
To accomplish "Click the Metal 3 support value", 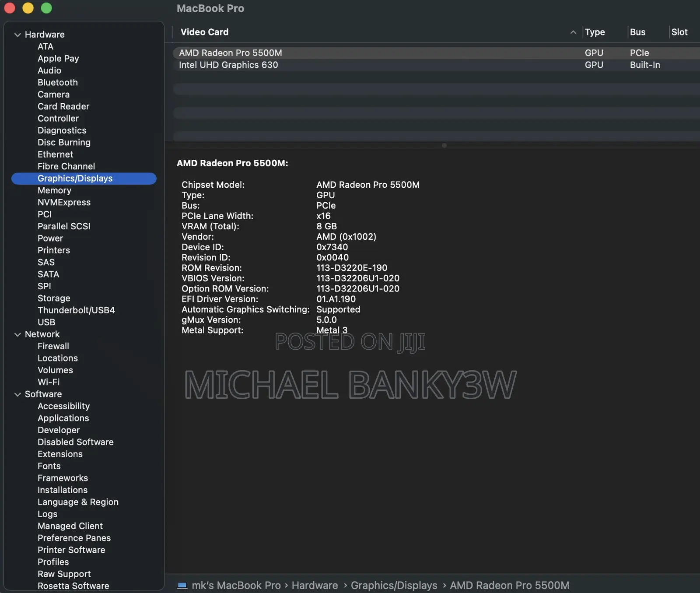I will 332,330.
